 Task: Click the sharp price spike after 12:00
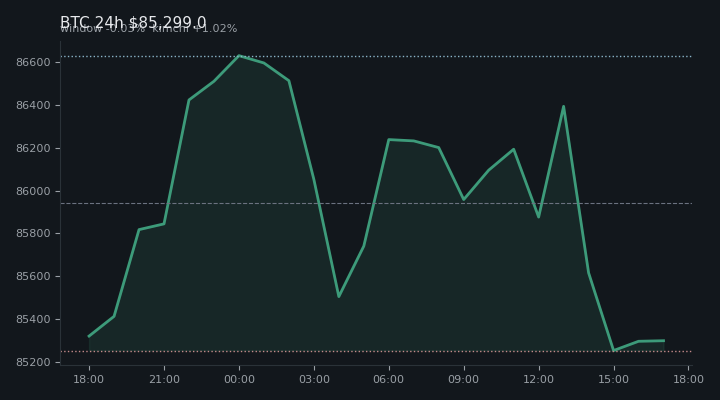[x=563, y=107]
